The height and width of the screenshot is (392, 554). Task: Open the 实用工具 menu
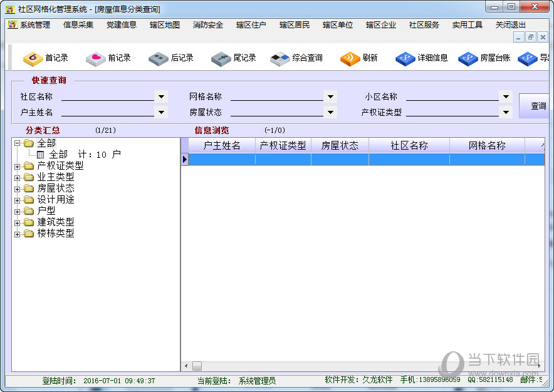point(467,24)
